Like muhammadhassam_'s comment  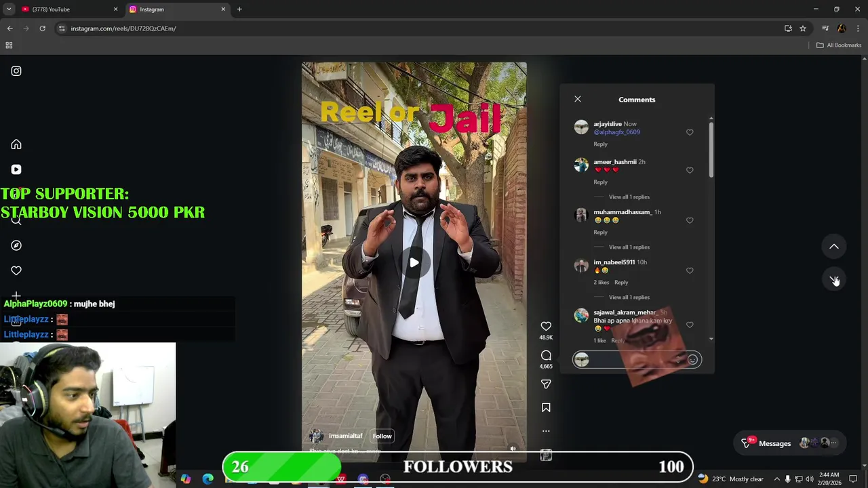(690, 220)
